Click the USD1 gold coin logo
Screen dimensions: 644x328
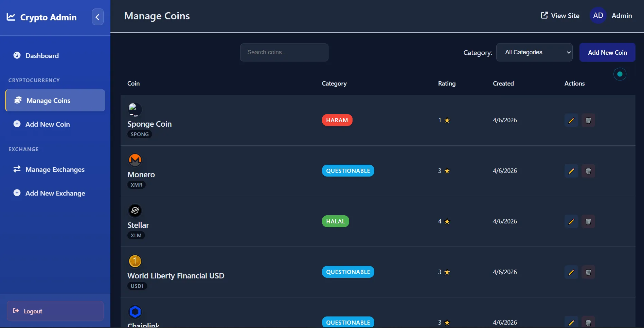[x=135, y=261]
